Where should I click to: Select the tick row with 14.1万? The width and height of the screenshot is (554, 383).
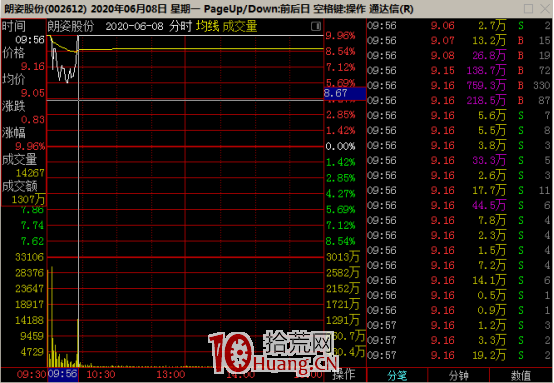click(459, 280)
